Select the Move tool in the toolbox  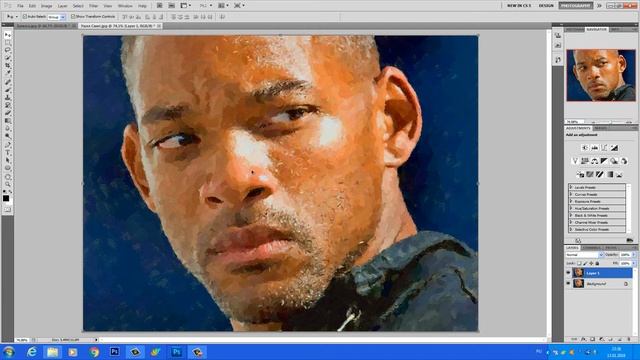click(7, 35)
